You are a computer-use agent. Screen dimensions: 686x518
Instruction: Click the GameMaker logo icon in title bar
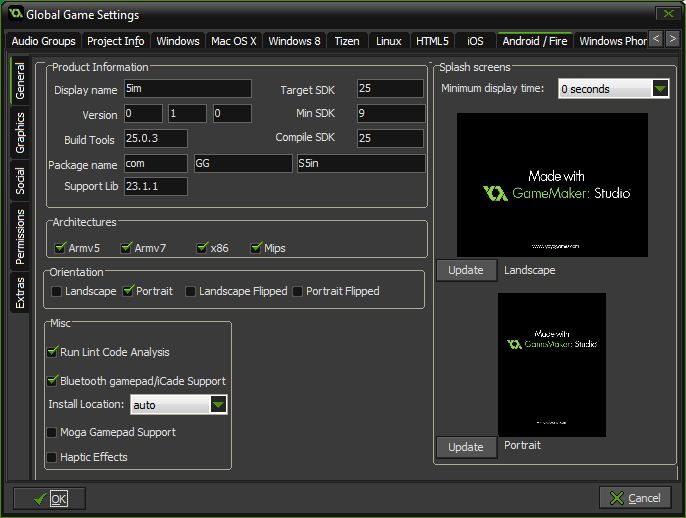[x=16, y=13]
